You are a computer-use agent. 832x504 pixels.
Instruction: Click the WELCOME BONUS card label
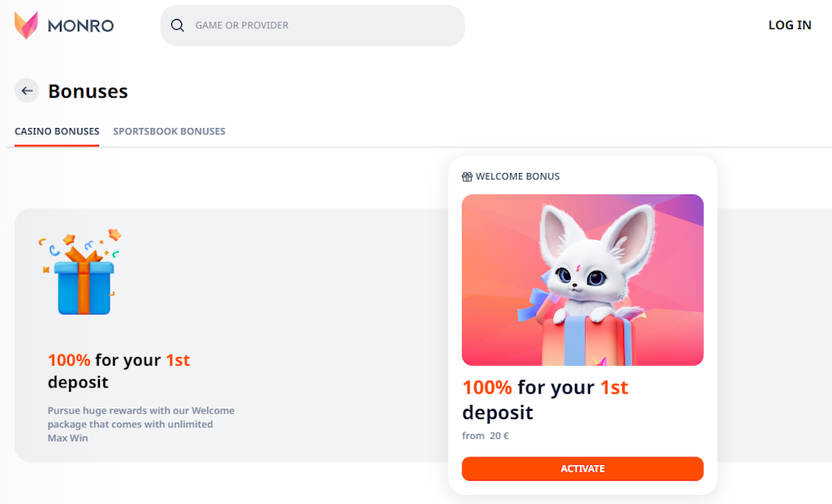pyautogui.click(x=518, y=176)
